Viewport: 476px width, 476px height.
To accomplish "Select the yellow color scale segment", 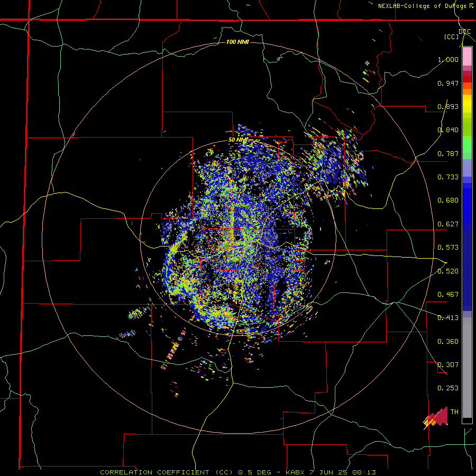I will tap(467, 104).
